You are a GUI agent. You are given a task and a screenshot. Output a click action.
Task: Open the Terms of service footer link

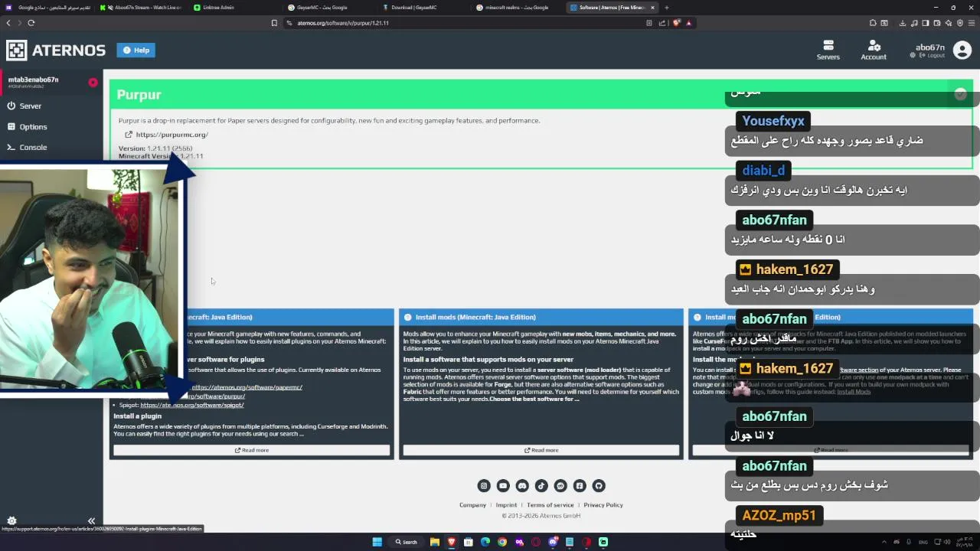pyautogui.click(x=550, y=505)
